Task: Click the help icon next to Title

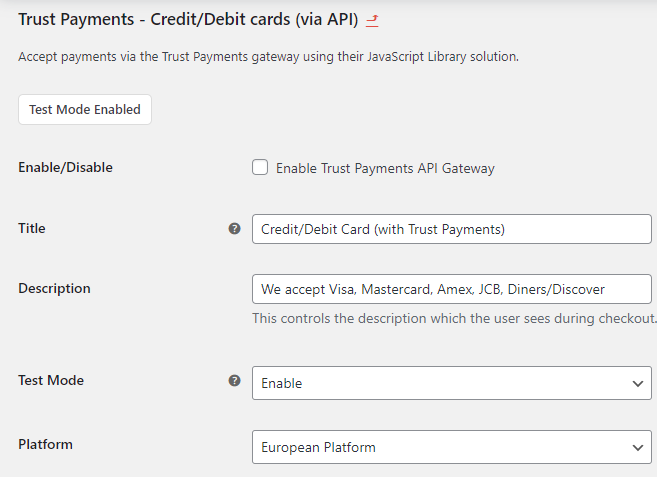Action: pos(235,229)
